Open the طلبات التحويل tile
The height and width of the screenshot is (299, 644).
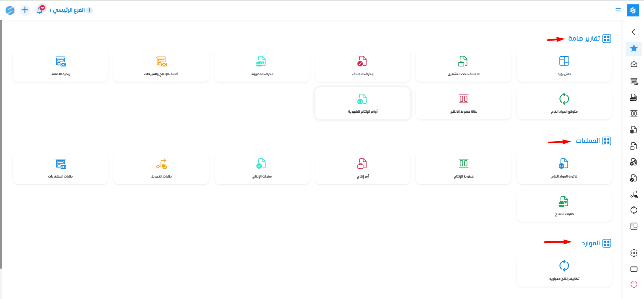pos(161,168)
